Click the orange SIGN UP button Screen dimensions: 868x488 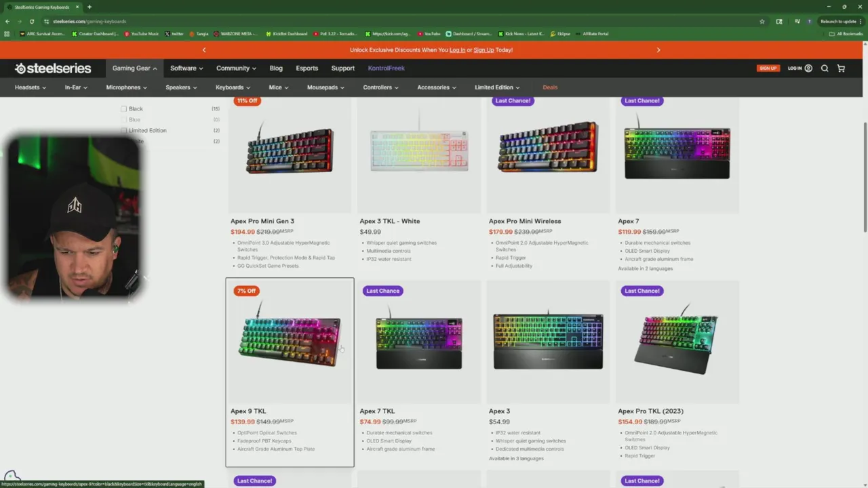pyautogui.click(x=768, y=68)
